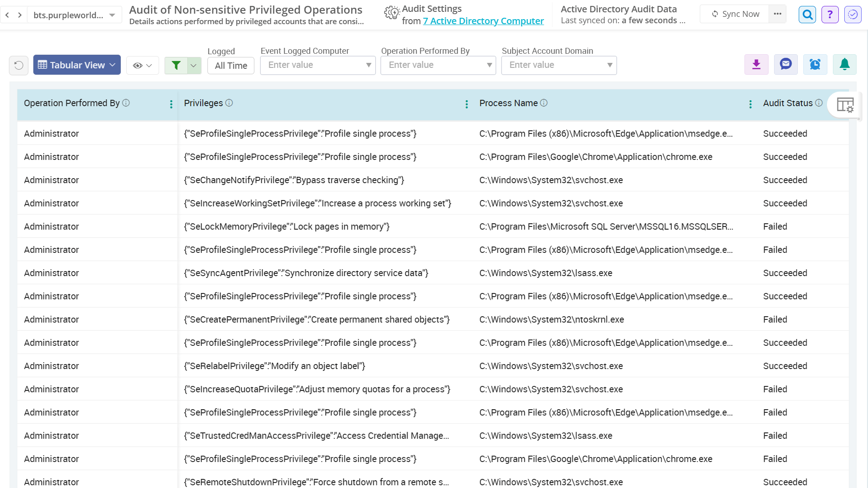Click the All Time logged button
This screenshot has height=488, width=868.
(x=231, y=66)
